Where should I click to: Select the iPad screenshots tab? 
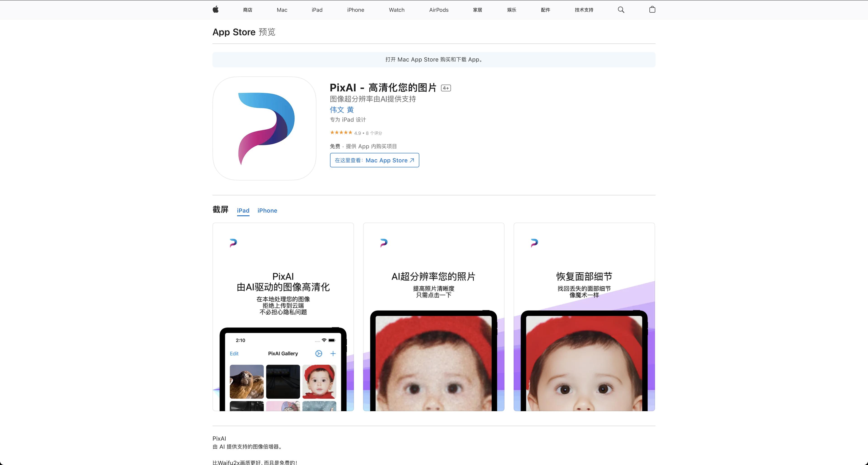click(243, 210)
